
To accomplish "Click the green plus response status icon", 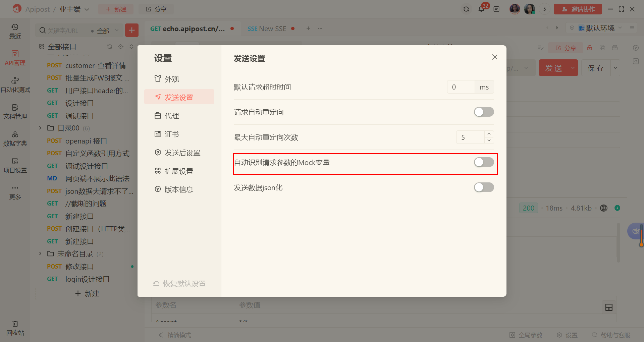I will click(x=617, y=208).
